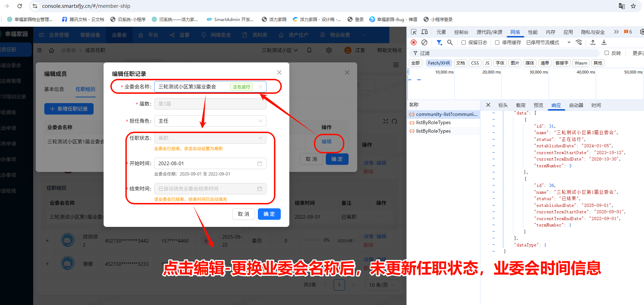Open the 三轮测试小区 community switcher
The width and height of the screenshot is (644, 305).
280,50
